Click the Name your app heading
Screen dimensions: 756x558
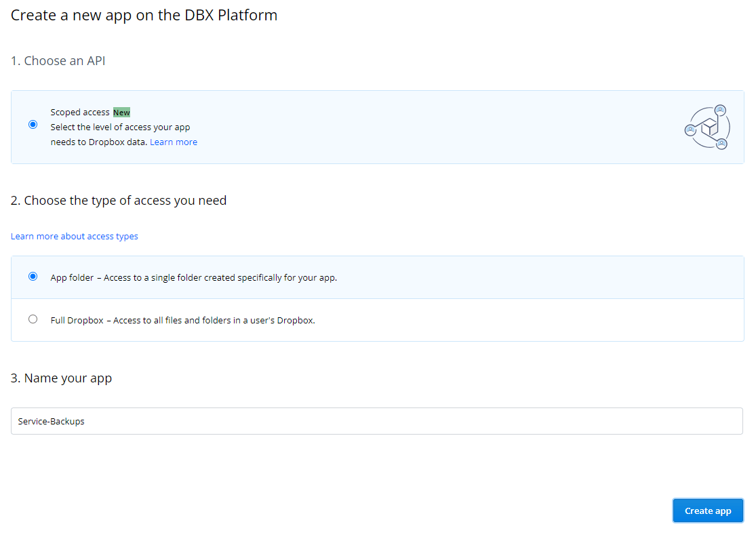tap(61, 378)
